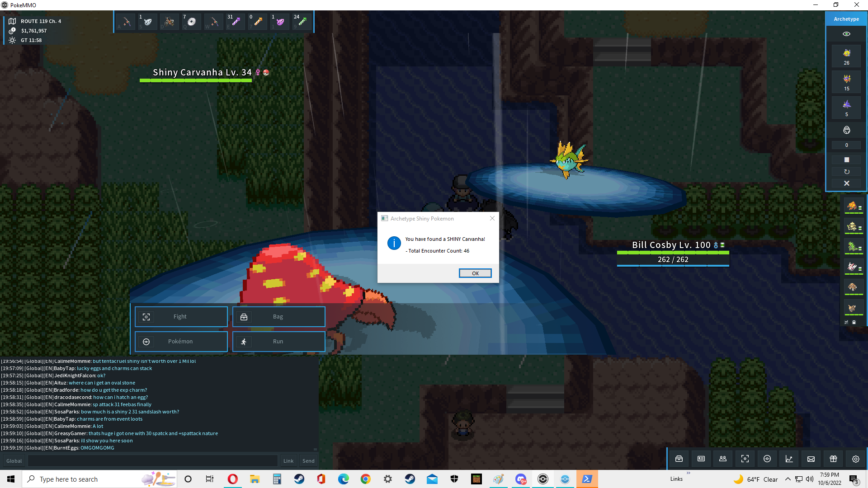This screenshot has width=868, height=488.
Task: Click the Link button in chat input area
Action: pyautogui.click(x=288, y=460)
